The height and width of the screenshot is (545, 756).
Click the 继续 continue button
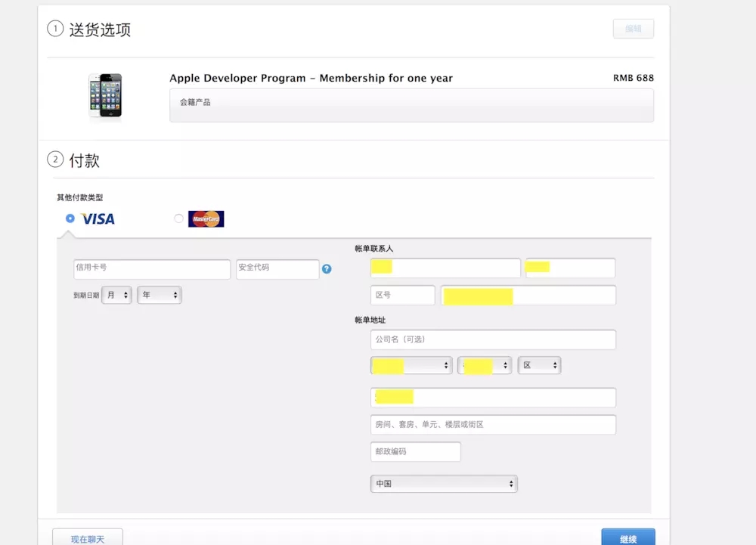(627, 537)
